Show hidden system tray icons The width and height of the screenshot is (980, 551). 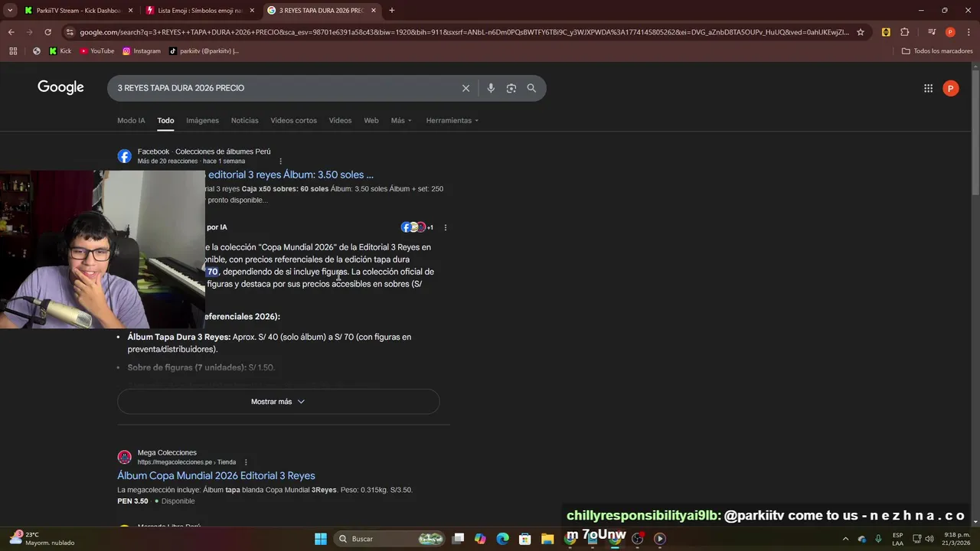coord(845,539)
